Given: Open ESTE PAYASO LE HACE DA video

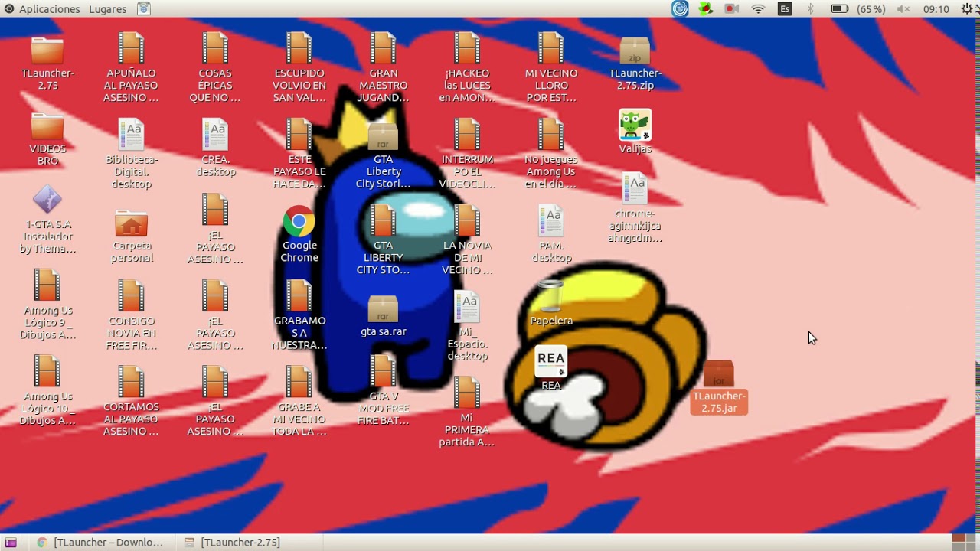Looking at the screenshot, I should [x=299, y=135].
